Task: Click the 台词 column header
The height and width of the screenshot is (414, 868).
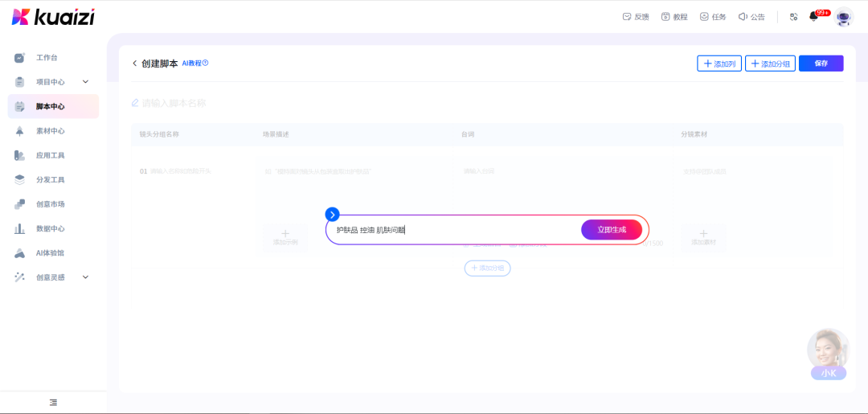Action: (468, 134)
